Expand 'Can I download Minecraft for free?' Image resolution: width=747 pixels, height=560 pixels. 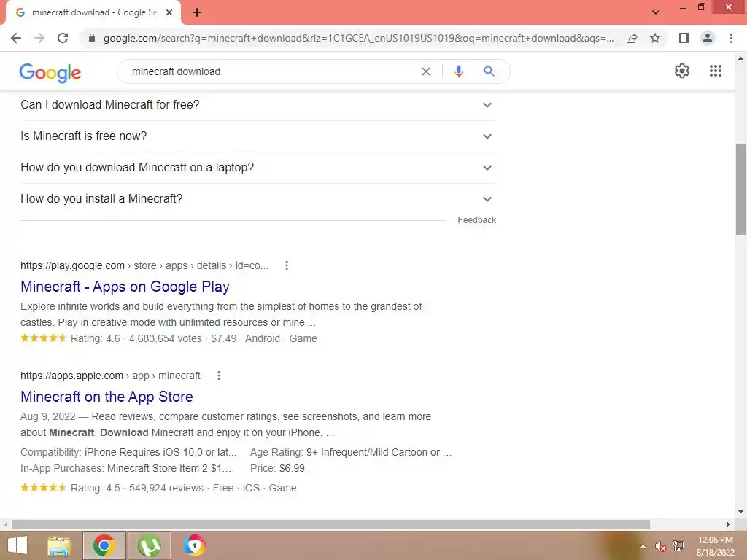[x=258, y=105]
